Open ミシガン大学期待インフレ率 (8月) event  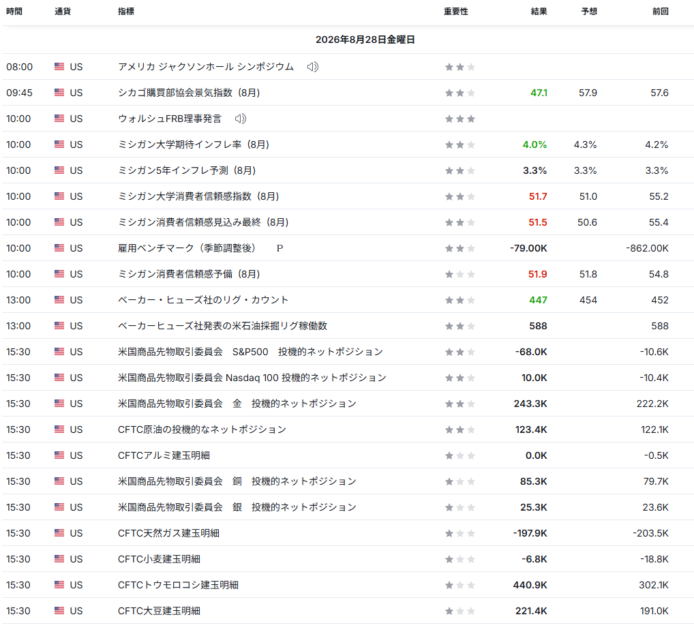tap(193, 144)
